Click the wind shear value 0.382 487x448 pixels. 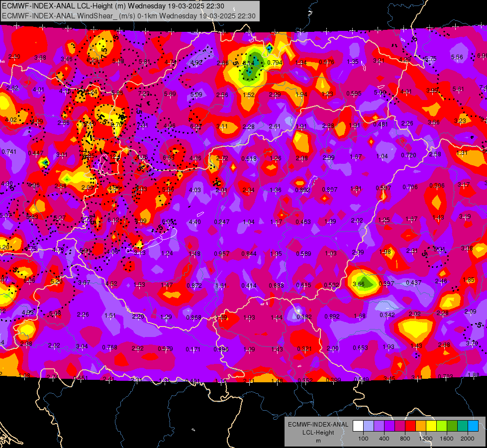(304, 317)
